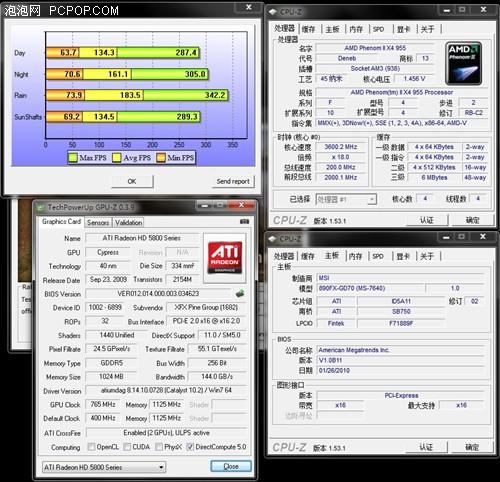Open 内存 tab in top CPU-Z window
This screenshot has height=482, width=500.
(356, 29)
